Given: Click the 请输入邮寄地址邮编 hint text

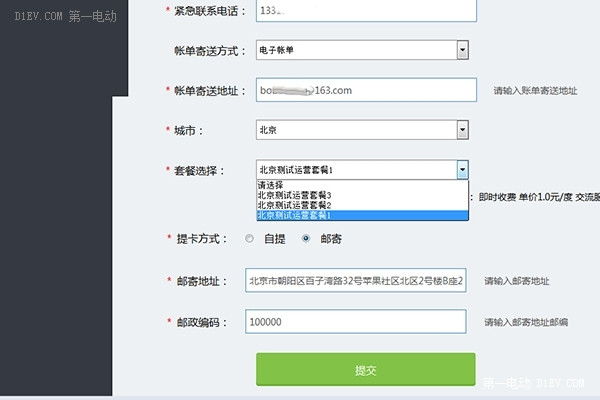Looking at the screenshot, I should point(526,322).
